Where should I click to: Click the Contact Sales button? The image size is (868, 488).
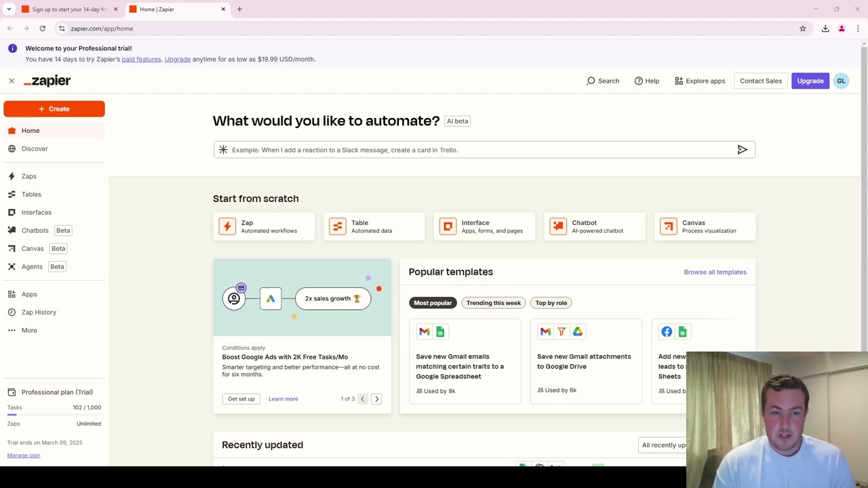[x=761, y=81]
